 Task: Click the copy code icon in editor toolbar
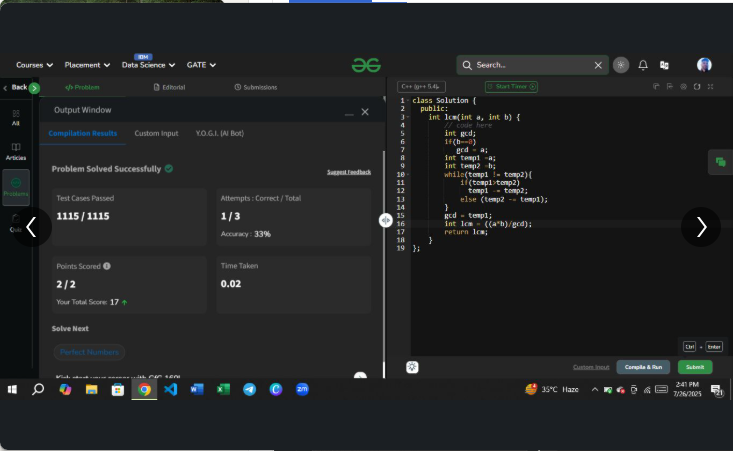[x=656, y=86]
